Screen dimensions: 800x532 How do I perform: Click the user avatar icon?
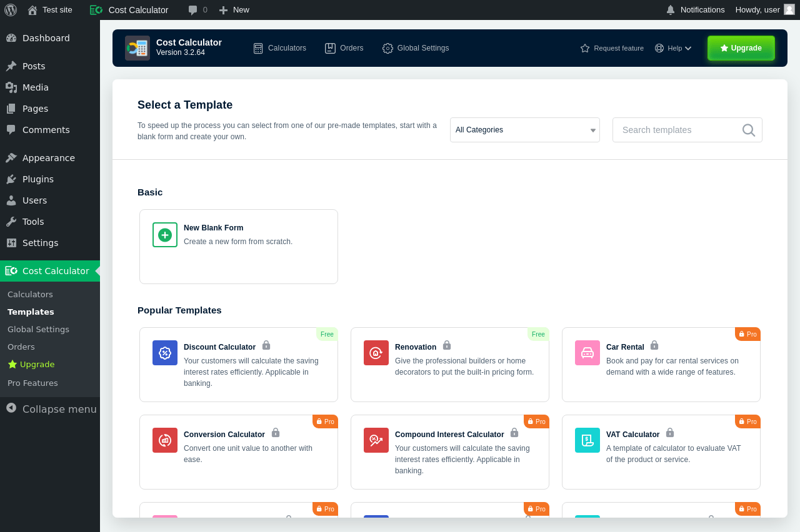[789, 9]
